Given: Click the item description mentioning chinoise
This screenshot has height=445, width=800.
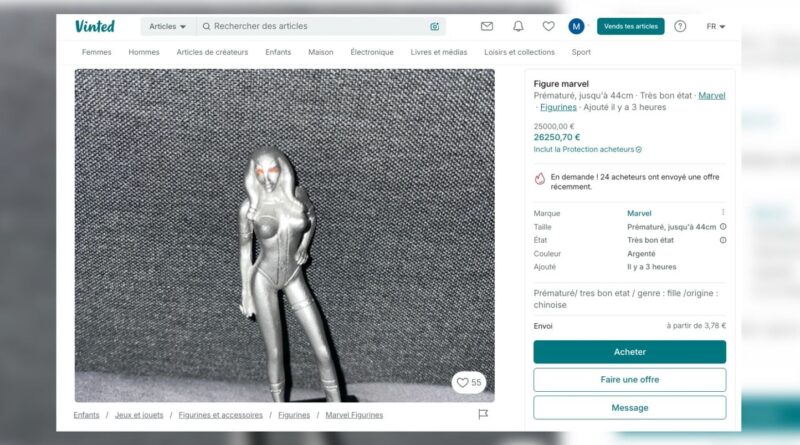Looking at the screenshot, I should coord(626,299).
